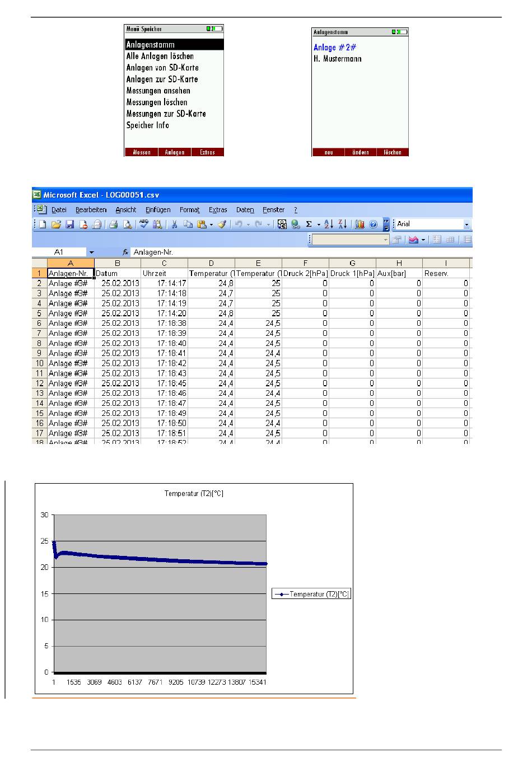Click the fx insert function icon

coord(125,252)
